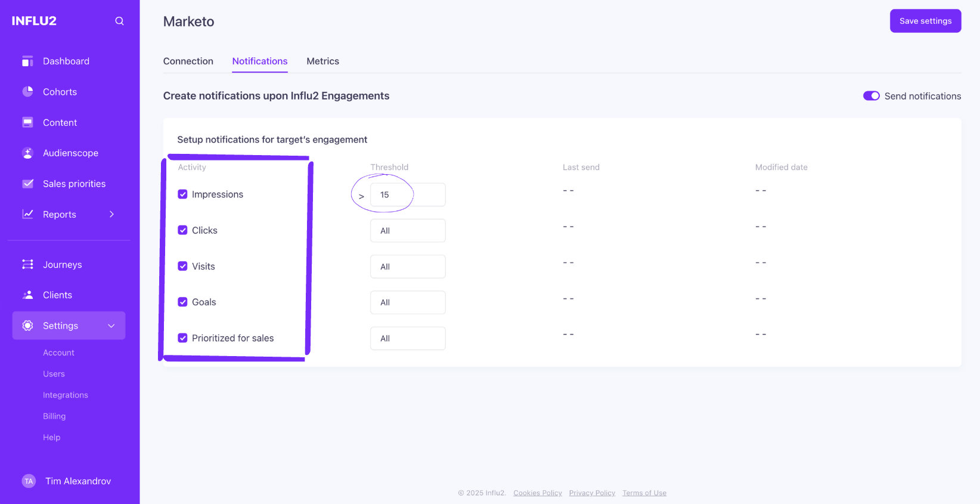980x504 pixels.
Task: Uncheck the Prioritized for sales checkbox
Action: [x=182, y=338]
